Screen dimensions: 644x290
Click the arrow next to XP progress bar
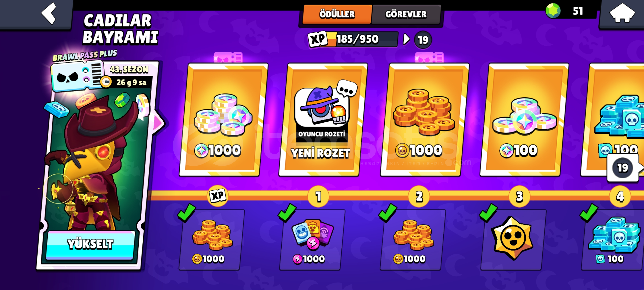coord(406,39)
